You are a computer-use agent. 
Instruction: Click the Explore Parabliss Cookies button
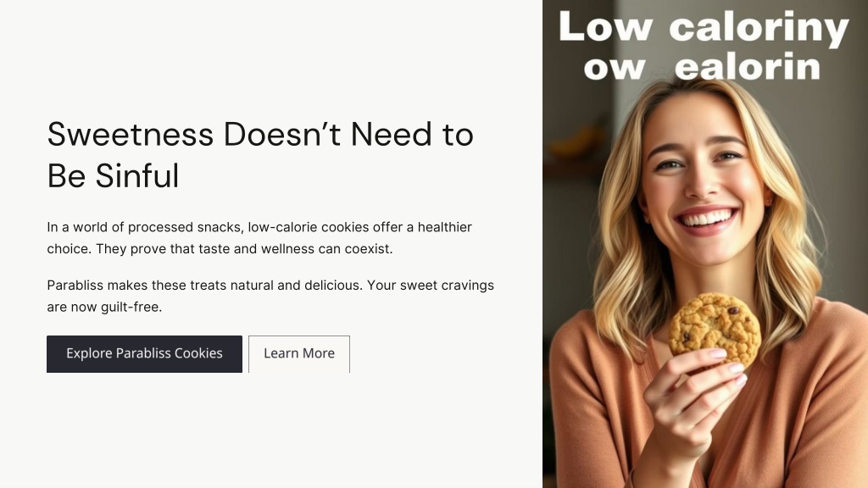pyautogui.click(x=144, y=354)
